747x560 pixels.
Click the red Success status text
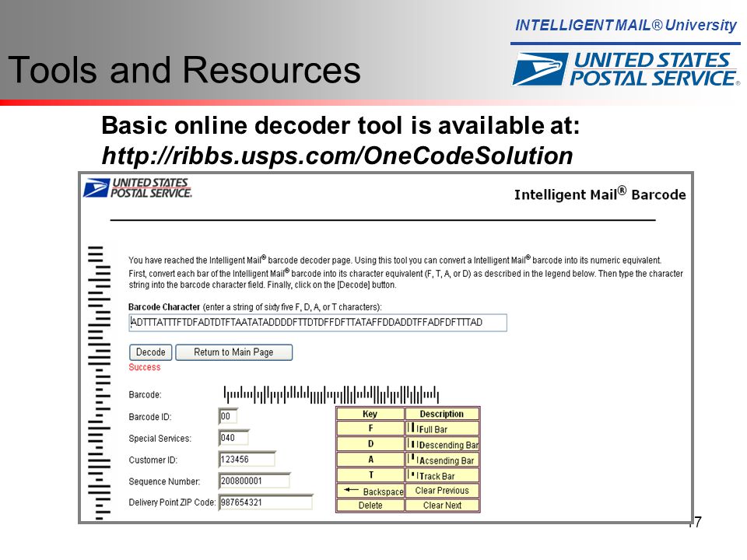point(145,367)
